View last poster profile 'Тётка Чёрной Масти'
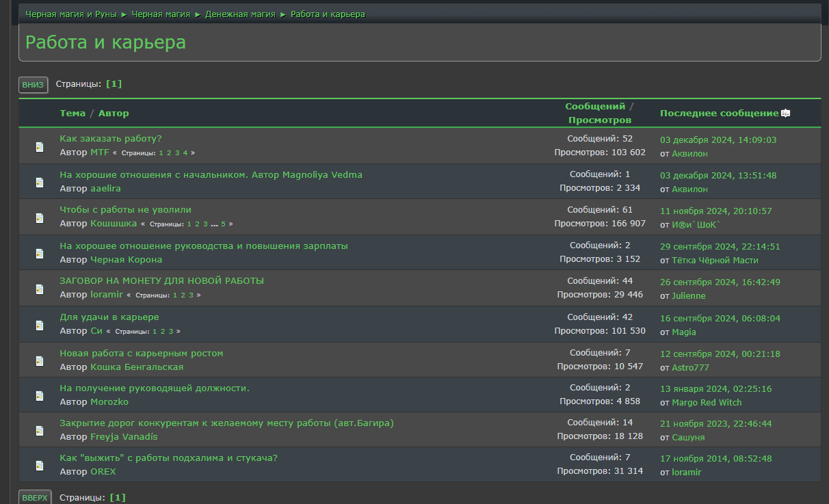Viewport: 829px width, 504px height. pos(715,261)
